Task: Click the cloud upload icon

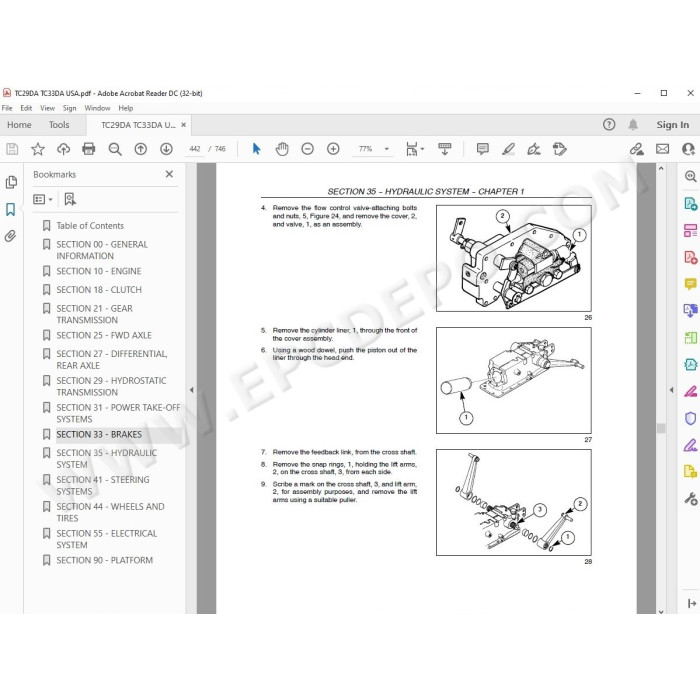Action: click(63, 149)
